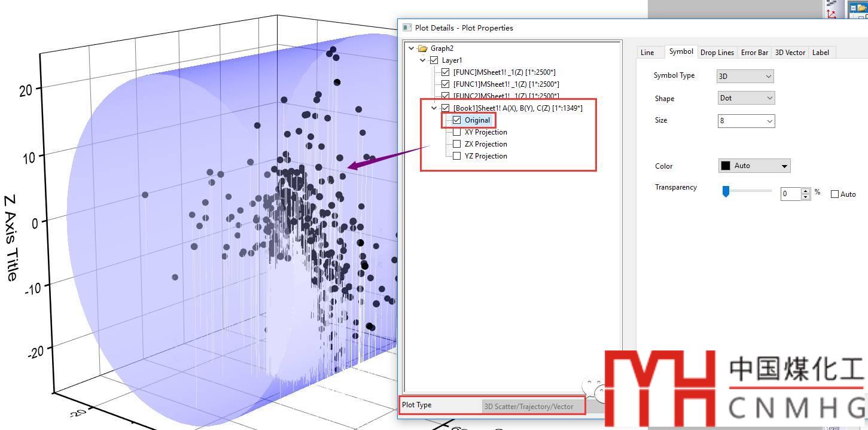Viewport: 868px width, 430px height.
Task: Collapse the Graph2 tree node
Action: [412, 48]
